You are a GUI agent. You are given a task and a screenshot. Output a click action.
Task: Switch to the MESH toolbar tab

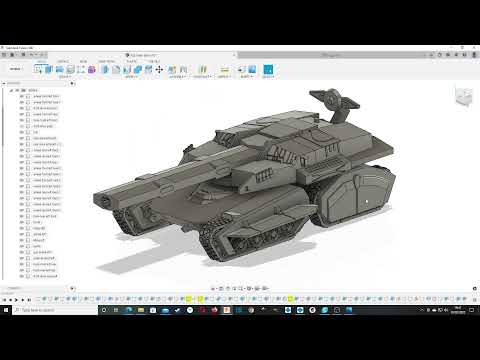pos(83,61)
